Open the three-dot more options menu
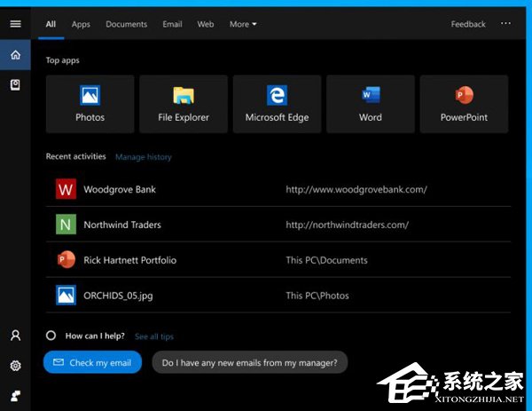This screenshot has width=532, height=411. point(505,23)
